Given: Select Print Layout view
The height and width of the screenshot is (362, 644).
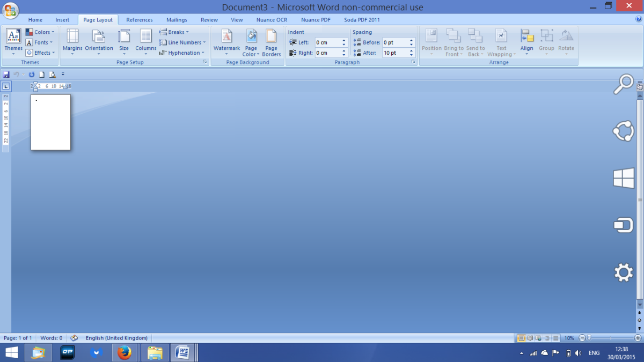Looking at the screenshot, I should 521,338.
